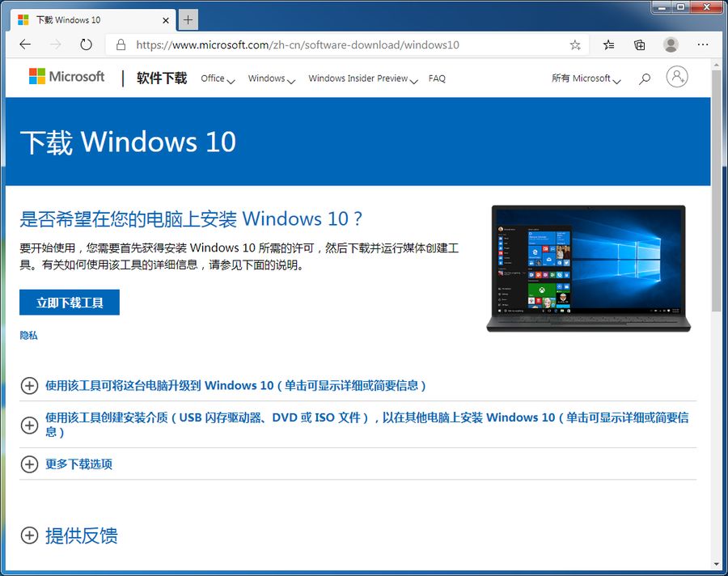Open the browser profile menu
This screenshot has height=576, width=728.
pos(671,44)
